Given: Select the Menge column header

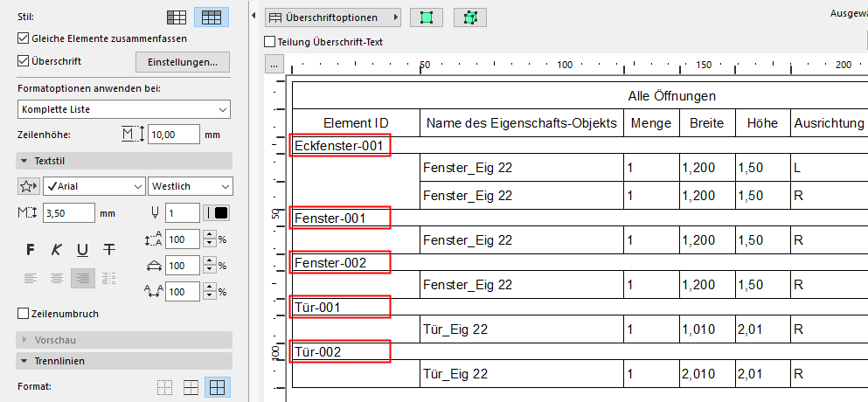Looking at the screenshot, I should coord(651,123).
